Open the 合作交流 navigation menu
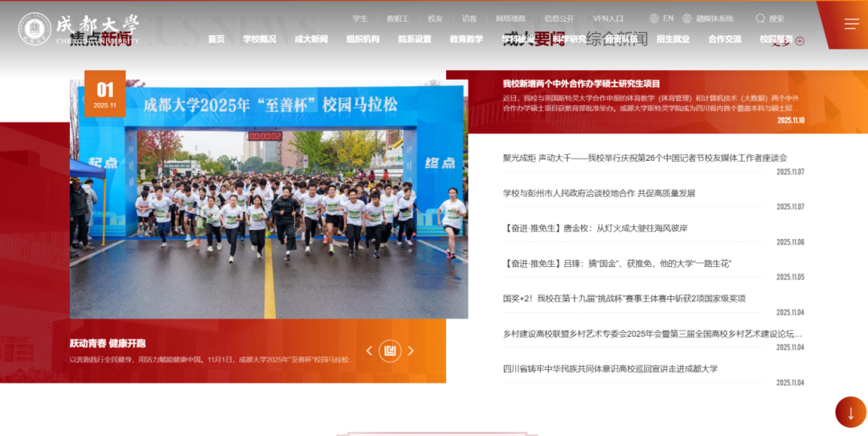The image size is (868, 436). pos(725,39)
